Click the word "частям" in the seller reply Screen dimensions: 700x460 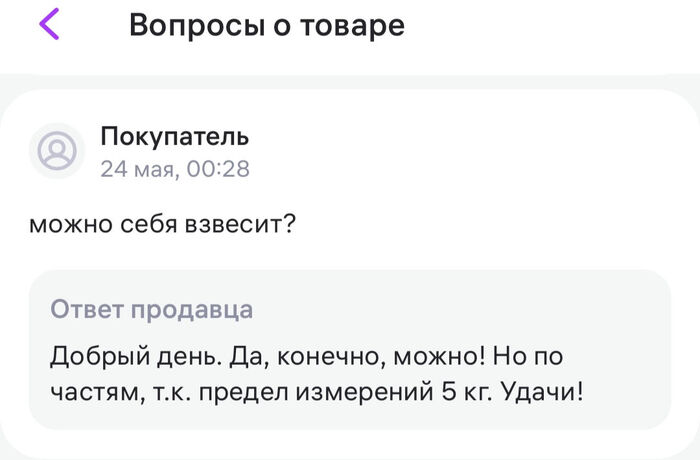coord(91,392)
